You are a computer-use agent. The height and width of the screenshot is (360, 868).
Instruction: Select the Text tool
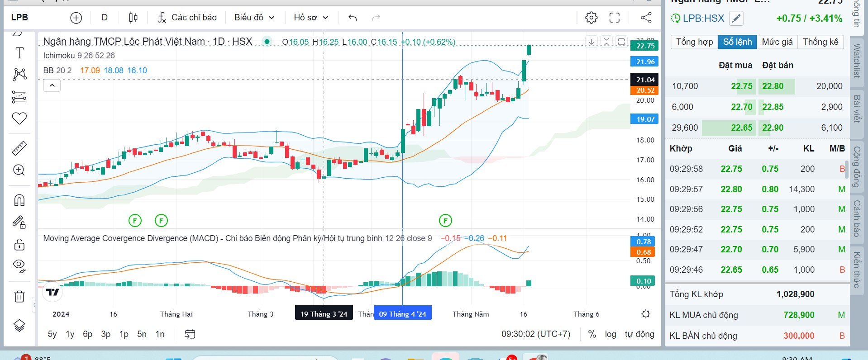(19, 53)
